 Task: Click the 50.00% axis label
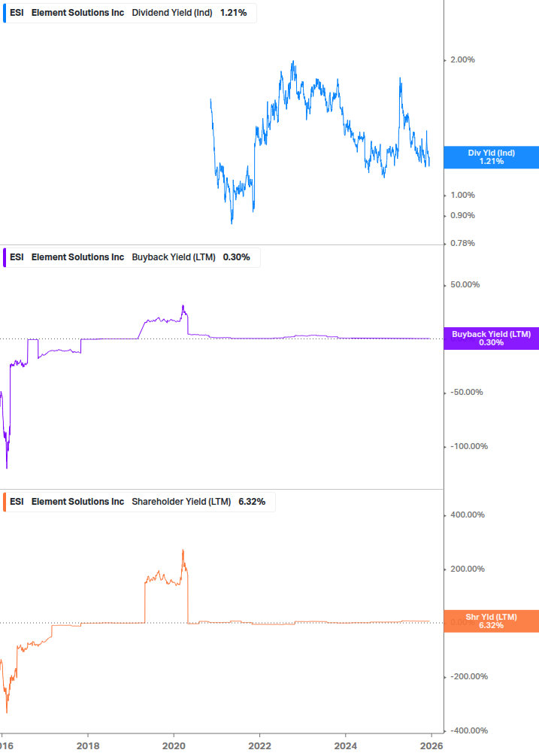(x=465, y=285)
